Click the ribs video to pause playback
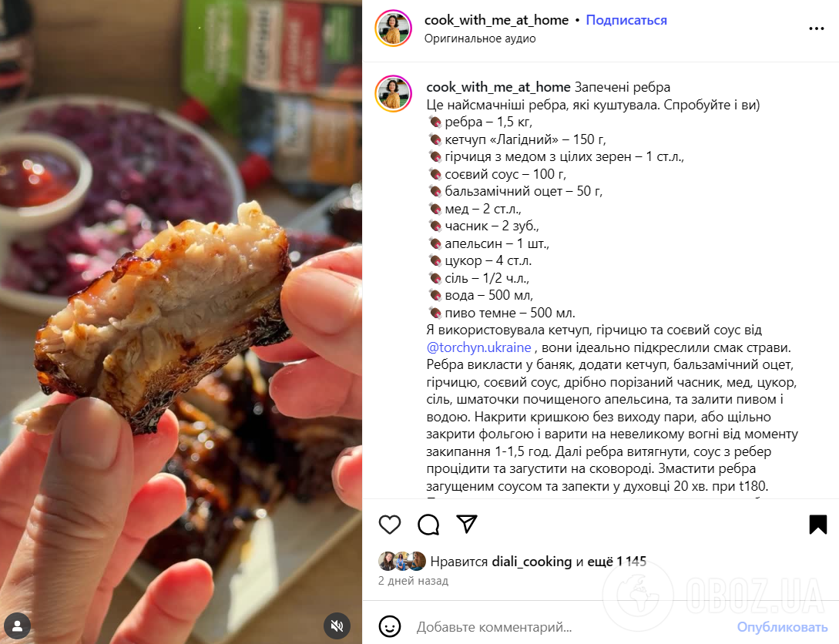Screen dimensions: 839x644 181,322
